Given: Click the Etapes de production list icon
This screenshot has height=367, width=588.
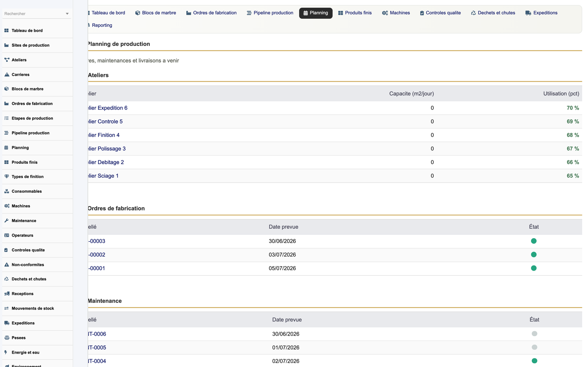Looking at the screenshot, I should pyautogui.click(x=7, y=118).
